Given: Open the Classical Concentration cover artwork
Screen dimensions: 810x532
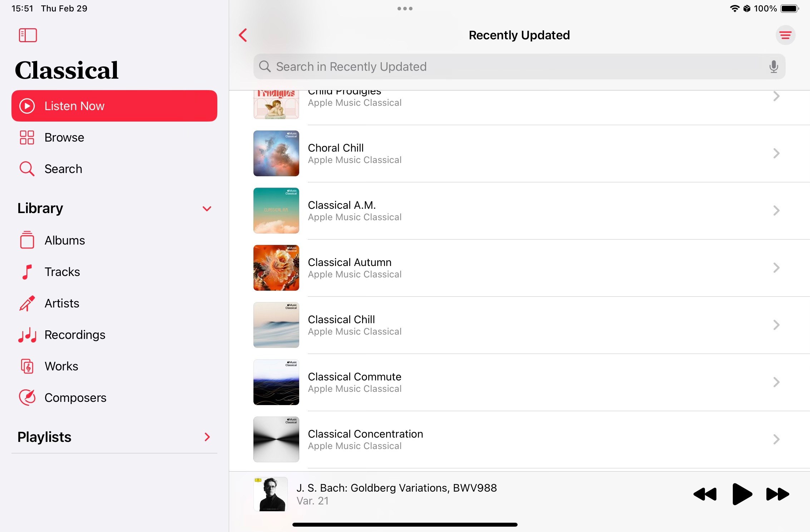Looking at the screenshot, I should pyautogui.click(x=276, y=439).
